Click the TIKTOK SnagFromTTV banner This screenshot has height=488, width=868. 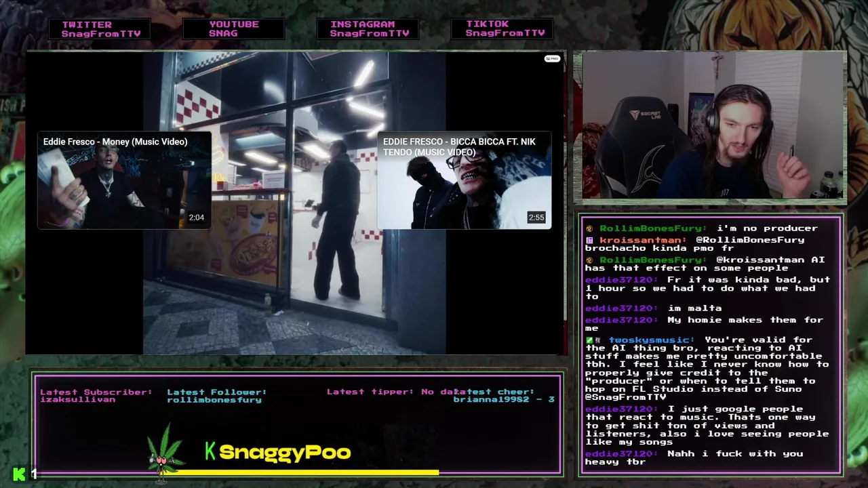504,28
